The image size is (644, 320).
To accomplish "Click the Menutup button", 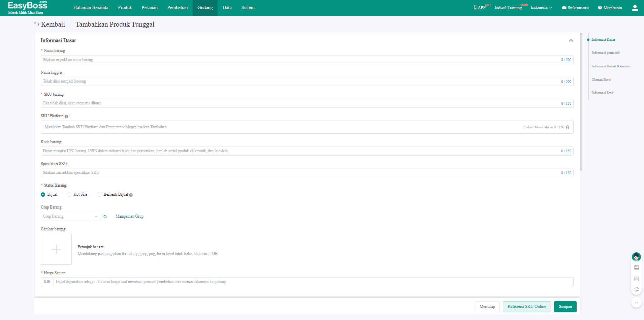I will click(487, 307).
